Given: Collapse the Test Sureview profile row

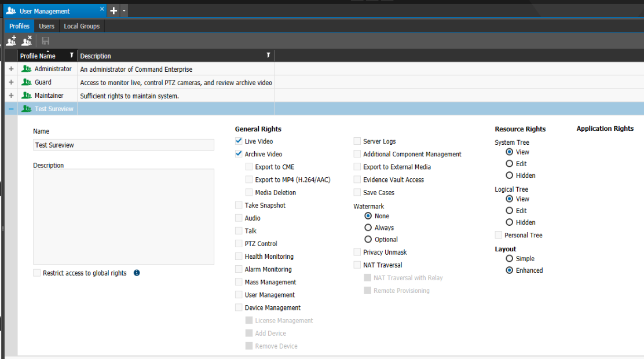Looking at the screenshot, I should pyautogui.click(x=10, y=108).
